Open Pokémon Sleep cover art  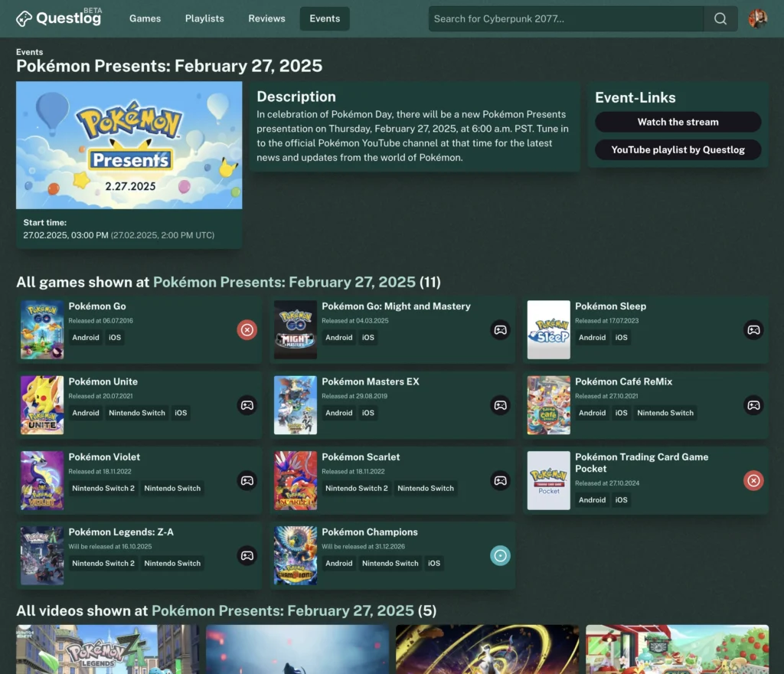(x=548, y=329)
